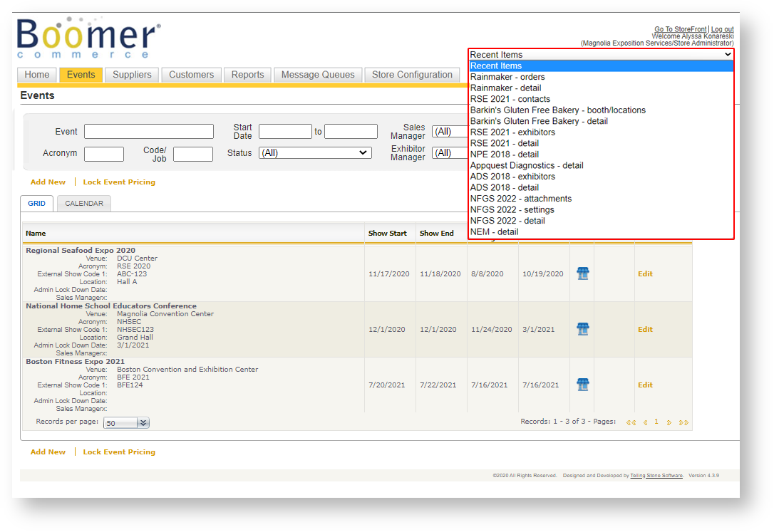Go to next page of records
774x532 pixels.
pyautogui.click(x=669, y=422)
